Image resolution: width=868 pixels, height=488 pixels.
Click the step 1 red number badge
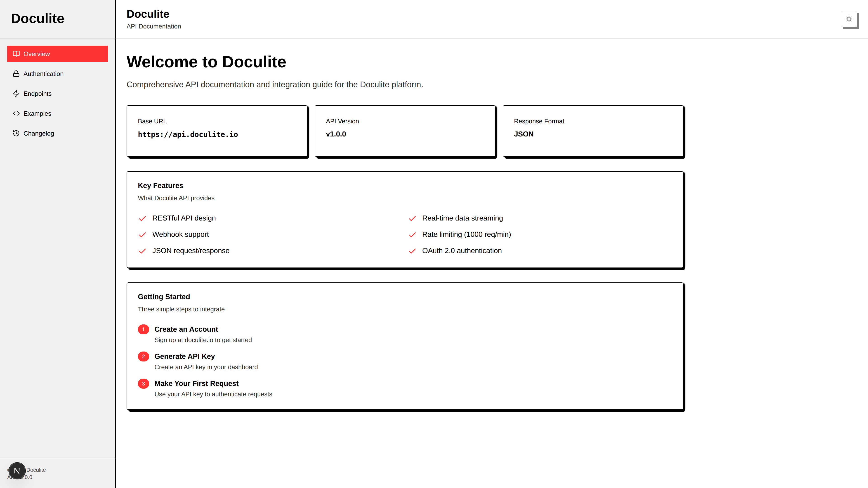click(143, 329)
